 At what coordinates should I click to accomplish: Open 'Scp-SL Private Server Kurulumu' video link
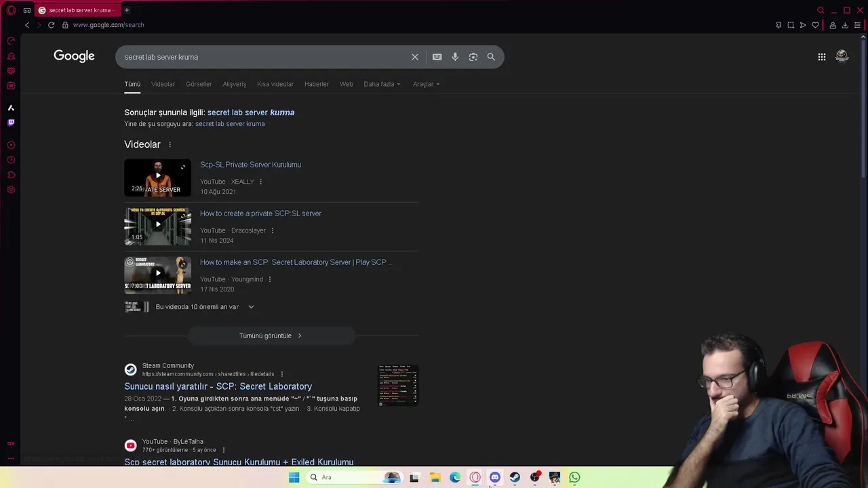(250, 165)
